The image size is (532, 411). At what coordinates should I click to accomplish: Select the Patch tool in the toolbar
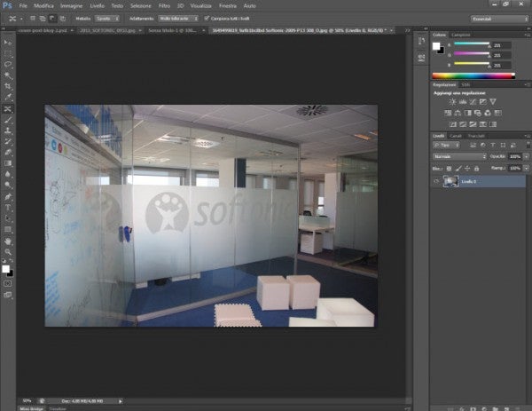coord(8,108)
